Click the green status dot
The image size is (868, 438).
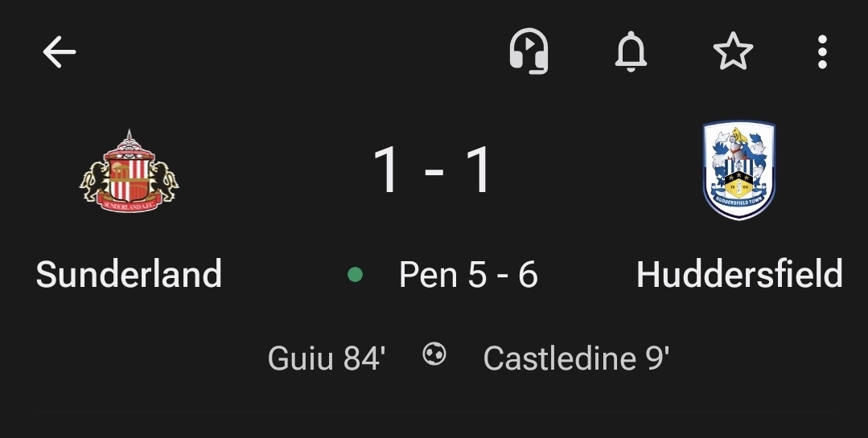pos(355,275)
